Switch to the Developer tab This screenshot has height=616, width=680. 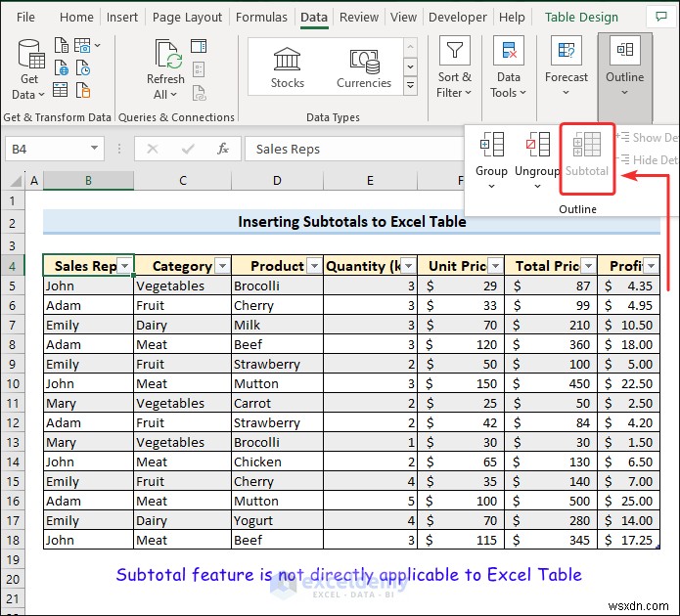(x=458, y=17)
